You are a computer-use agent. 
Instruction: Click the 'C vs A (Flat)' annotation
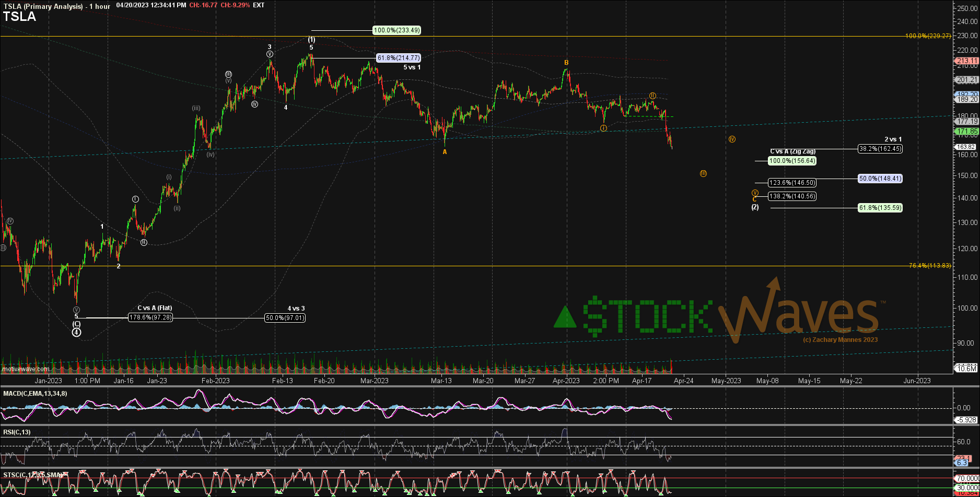pyautogui.click(x=155, y=308)
